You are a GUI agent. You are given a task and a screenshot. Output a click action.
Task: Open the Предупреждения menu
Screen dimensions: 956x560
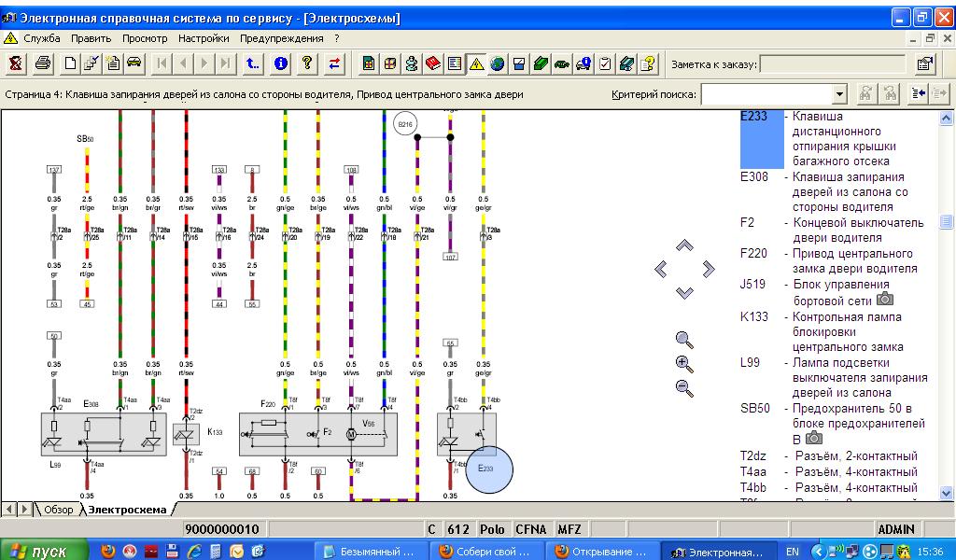pos(281,38)
